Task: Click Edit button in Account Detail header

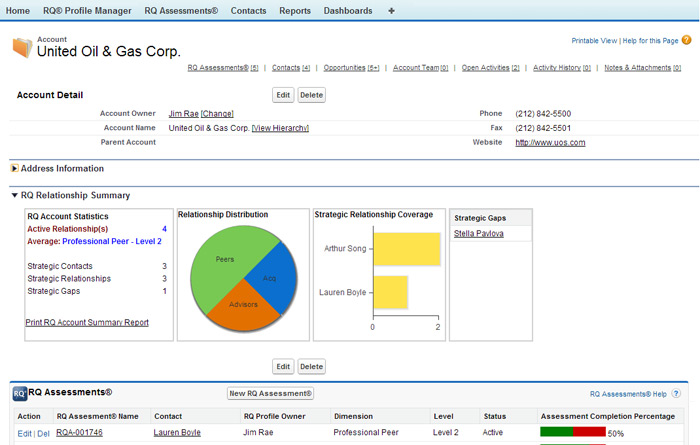Action: tap(283, 95)
